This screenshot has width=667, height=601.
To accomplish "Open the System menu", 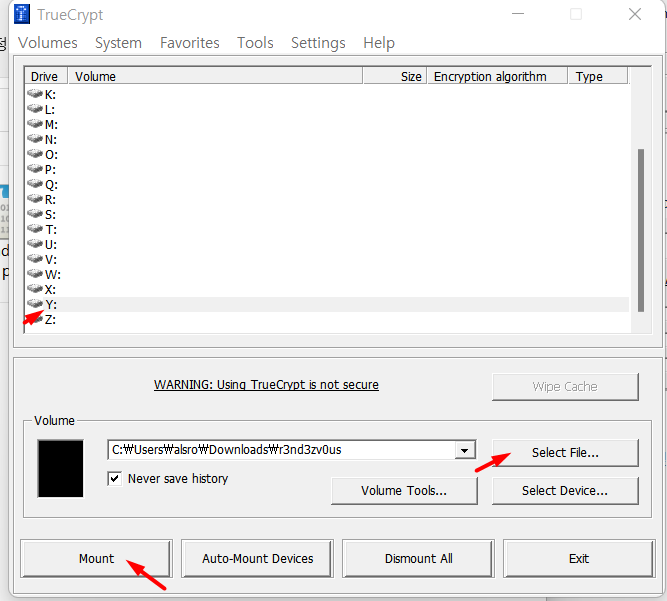I will coord(118,43).
